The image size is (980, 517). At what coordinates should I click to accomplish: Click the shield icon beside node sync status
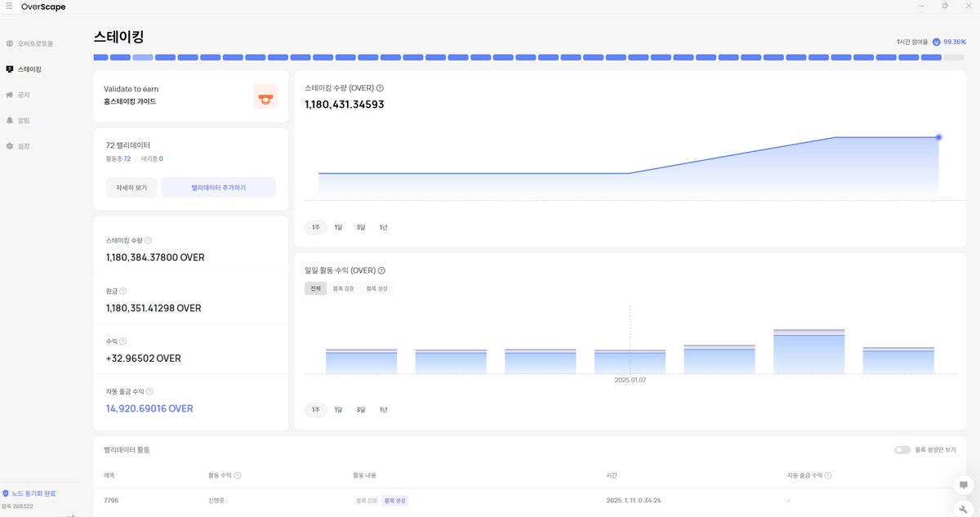6,494
